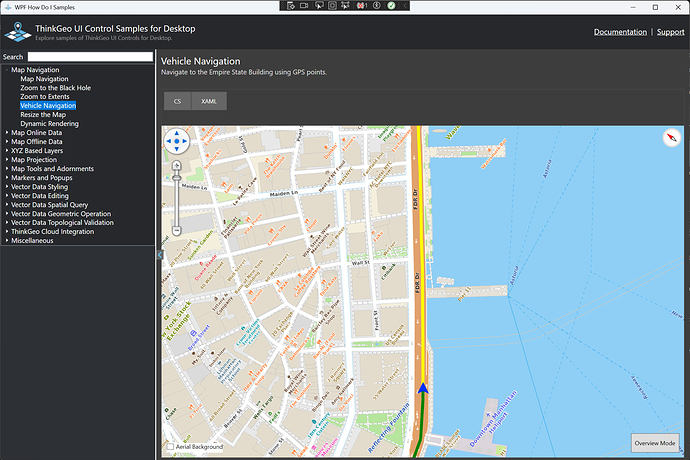Enable the Aerial Background checkbox
Image resolution: width=690 pixels, height=460 pixels.
170,446
